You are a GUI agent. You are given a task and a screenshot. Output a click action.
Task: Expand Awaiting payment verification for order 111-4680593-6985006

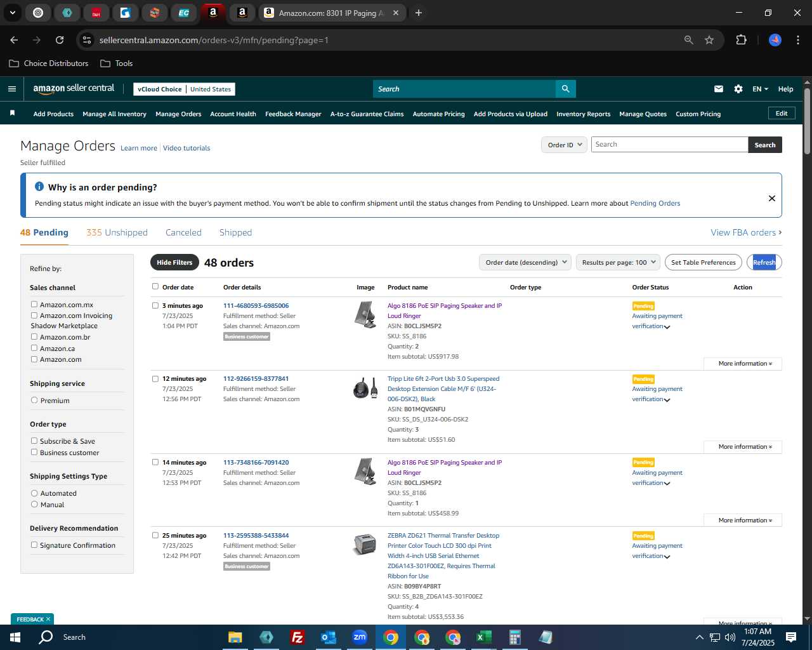667,327
